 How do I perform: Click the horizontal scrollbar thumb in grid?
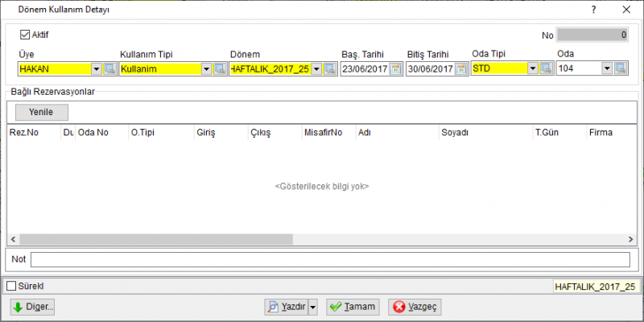[156, 239]
